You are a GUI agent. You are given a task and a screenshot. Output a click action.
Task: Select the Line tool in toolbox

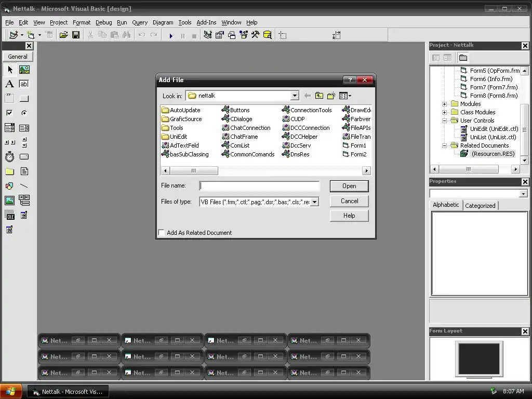click(24, 186)
